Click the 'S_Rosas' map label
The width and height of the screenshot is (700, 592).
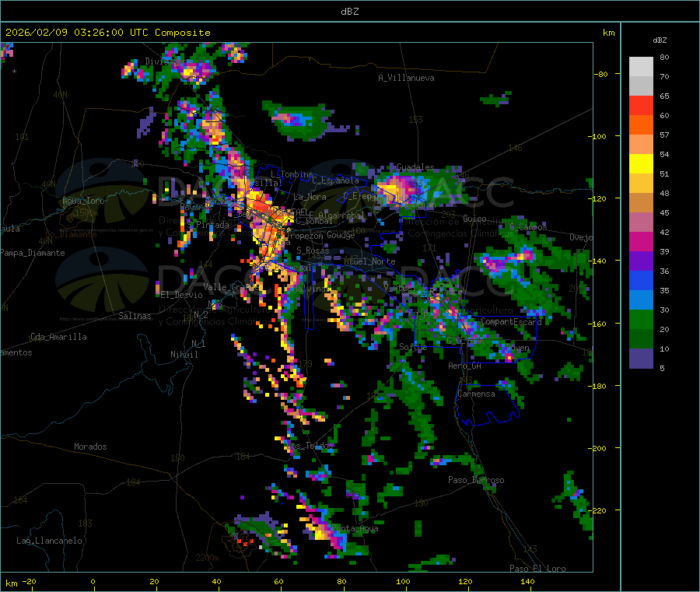click(x=313, y=250)
